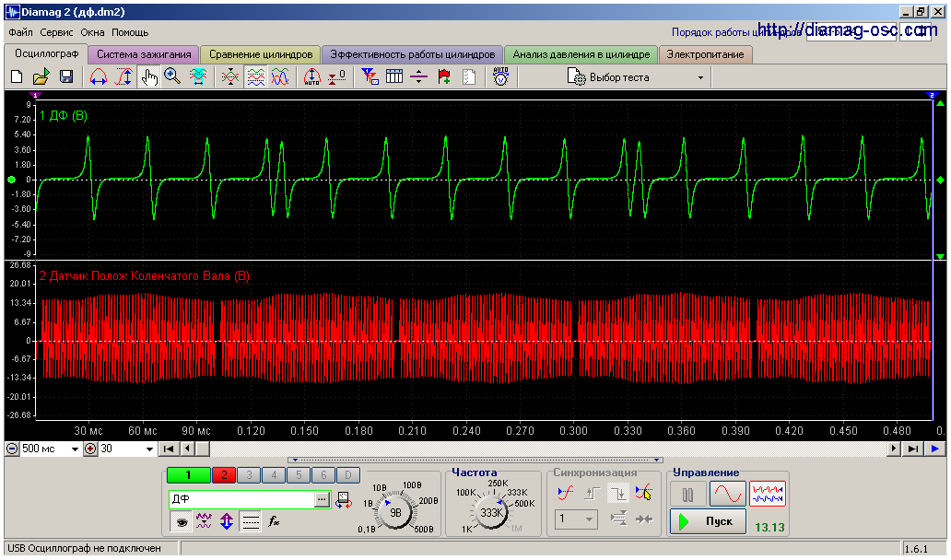The height and width of the screenshot is (560, 951).
Task: Switch to the Система зажигания tab
Action: point(144,54)
